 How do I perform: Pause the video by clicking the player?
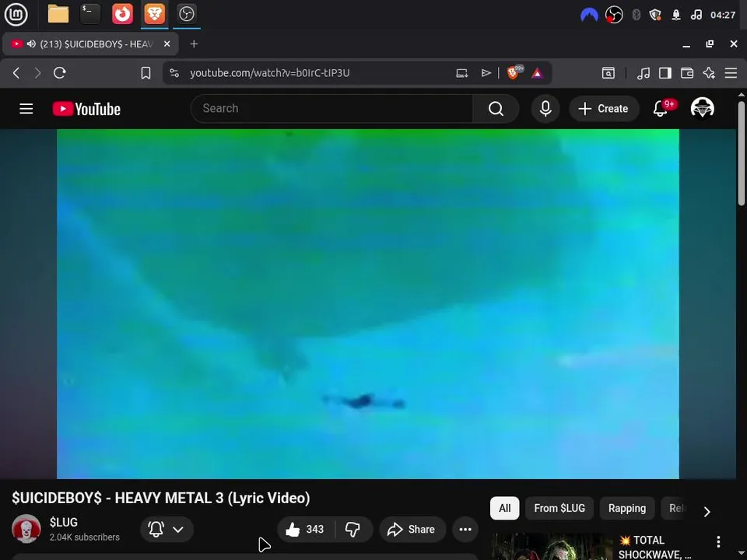(x=368, y=304)
